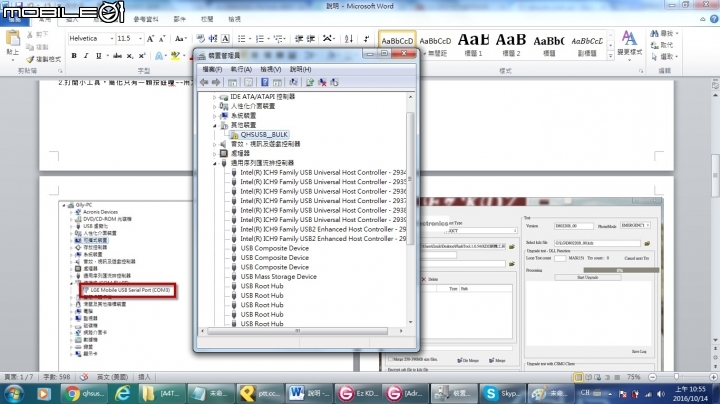Toggle Italic formatting in Word
Viewport: 720px width, 404px height.
86,56
